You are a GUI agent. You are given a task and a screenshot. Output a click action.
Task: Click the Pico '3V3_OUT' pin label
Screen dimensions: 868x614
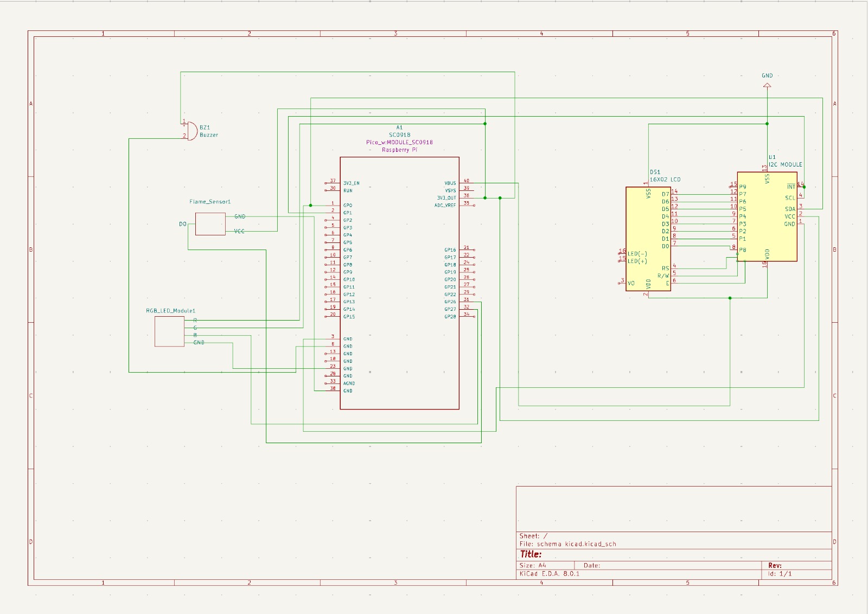[x=447, y=198]
